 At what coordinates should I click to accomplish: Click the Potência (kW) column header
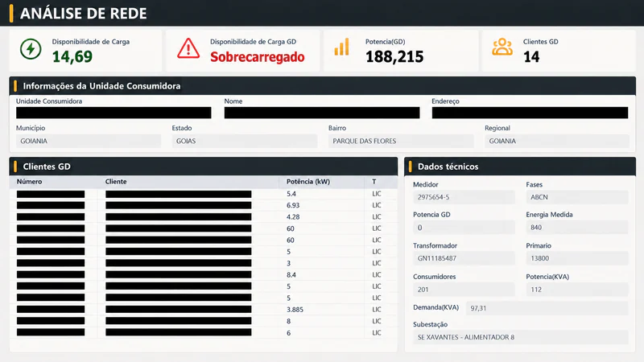pos(308,182)
